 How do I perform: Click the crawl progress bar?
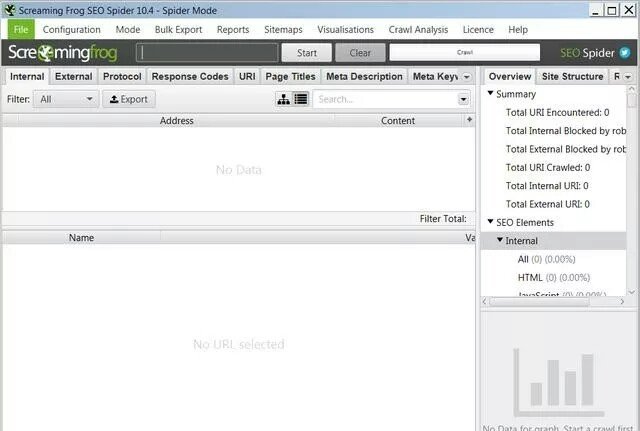click(x=465, y=53)
